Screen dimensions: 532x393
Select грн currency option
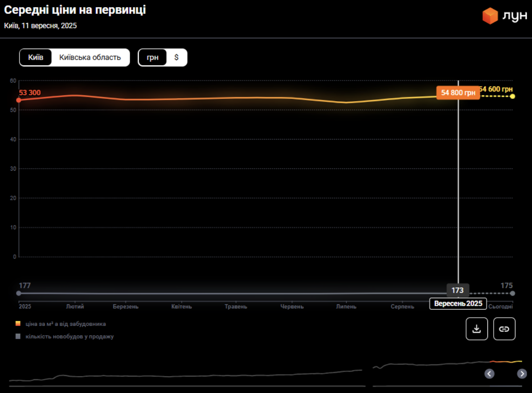click(x=152, y=57)
